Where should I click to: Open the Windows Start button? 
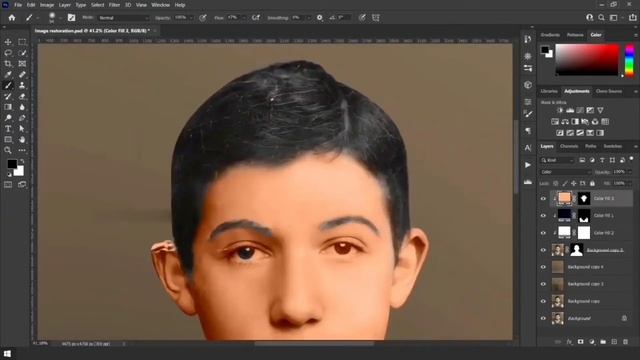click(7, 353)
